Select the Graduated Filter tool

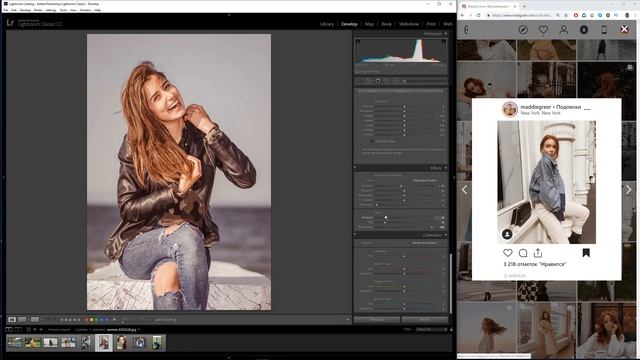click(387, 81)
